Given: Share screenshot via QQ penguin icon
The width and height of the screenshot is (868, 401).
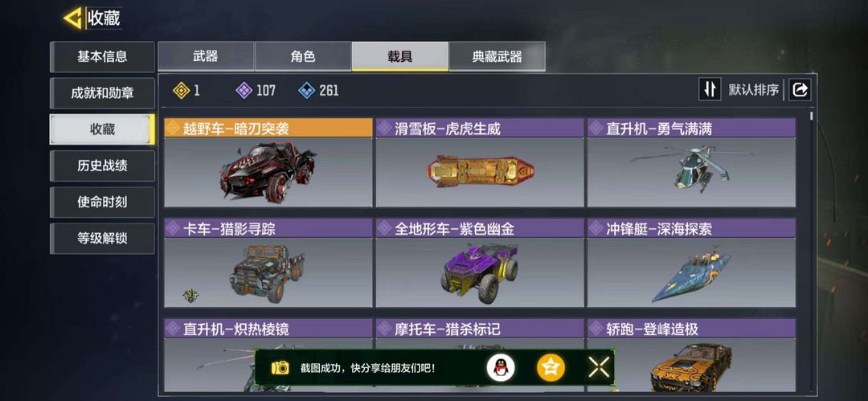Looking at the screenshot, I should 501,367.
